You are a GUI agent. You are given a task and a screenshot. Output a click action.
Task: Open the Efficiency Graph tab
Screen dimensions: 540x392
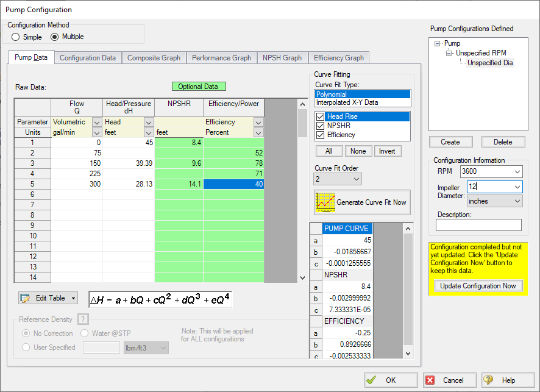coord(339,58)
